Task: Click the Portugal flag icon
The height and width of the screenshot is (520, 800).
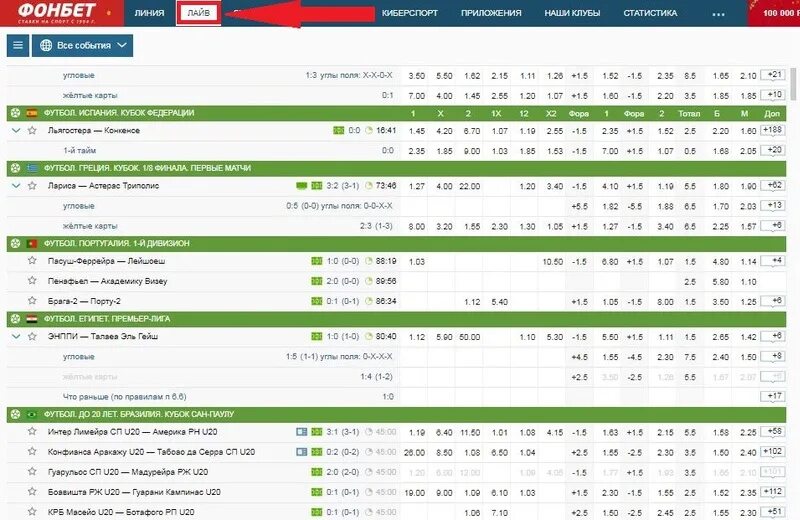Action: 32,243
